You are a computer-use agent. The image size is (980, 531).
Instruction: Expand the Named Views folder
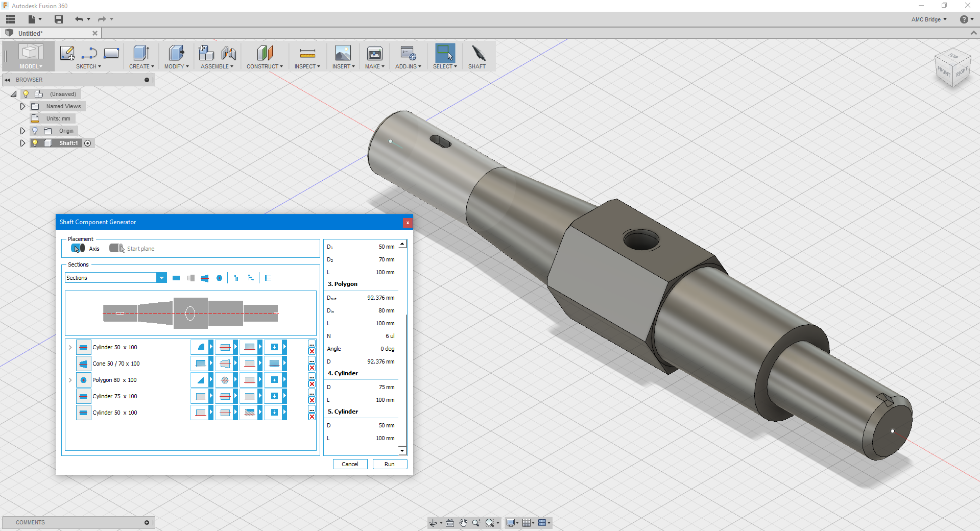(x=22, y=106)
